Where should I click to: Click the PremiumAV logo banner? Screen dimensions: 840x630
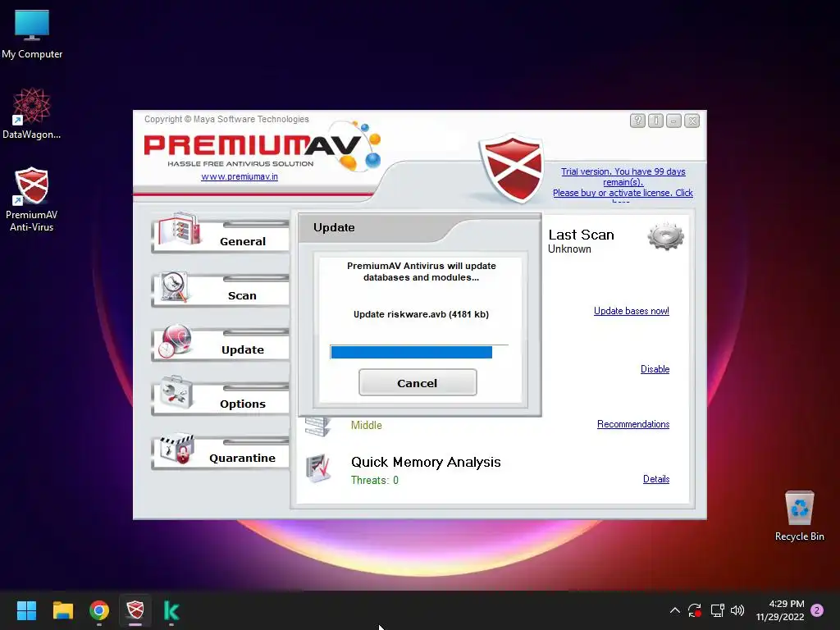pos(262,148)
